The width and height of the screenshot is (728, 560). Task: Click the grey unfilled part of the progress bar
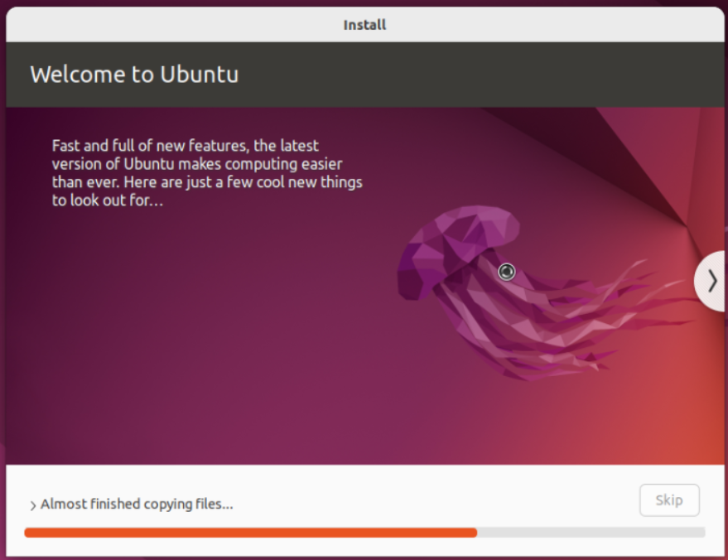(590, 533)
